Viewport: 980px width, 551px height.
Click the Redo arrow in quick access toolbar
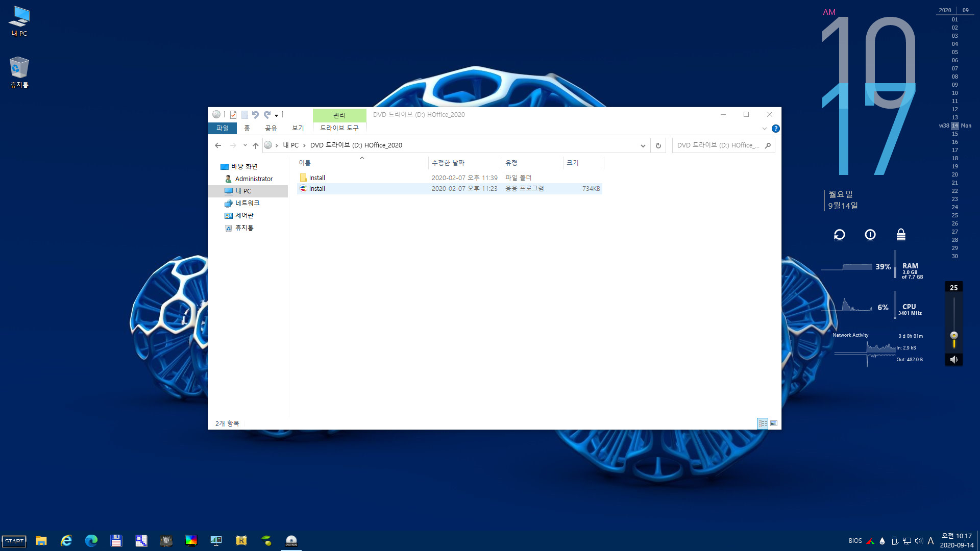point(267,115)
